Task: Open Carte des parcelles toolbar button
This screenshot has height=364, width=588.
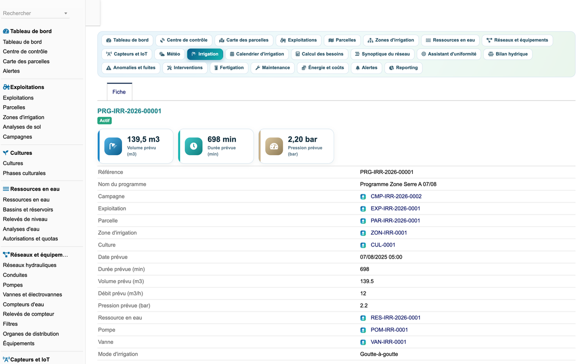Action: click(x=244, y=40)
